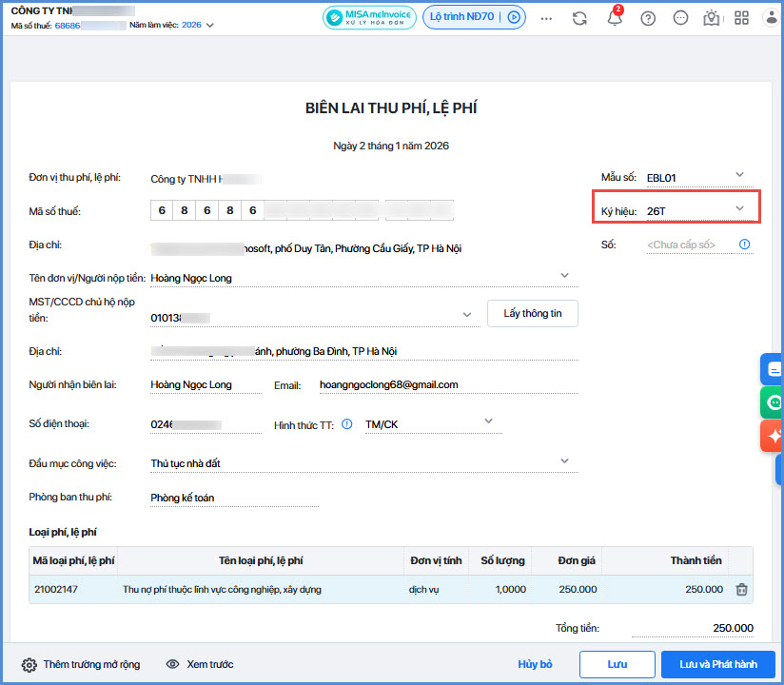Click the quantity 1,0000 cell
Viewport: 784px width, 685px height.
(x=502, y=589)
